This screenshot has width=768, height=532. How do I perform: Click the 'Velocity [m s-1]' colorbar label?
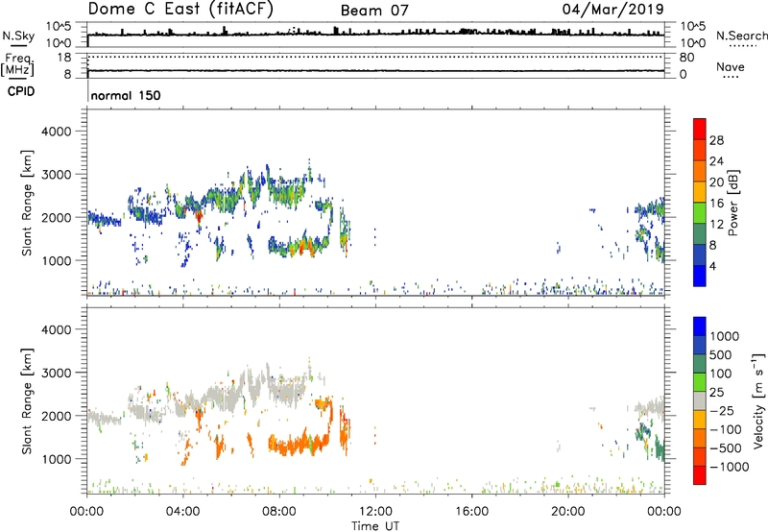tap(758, 400)
